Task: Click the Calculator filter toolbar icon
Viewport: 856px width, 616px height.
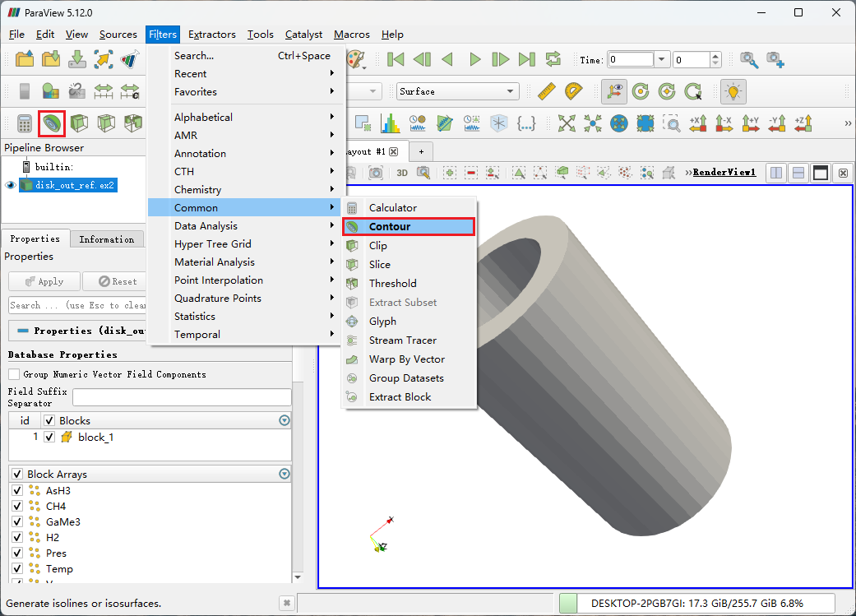Action: click(x=25, y=123)
